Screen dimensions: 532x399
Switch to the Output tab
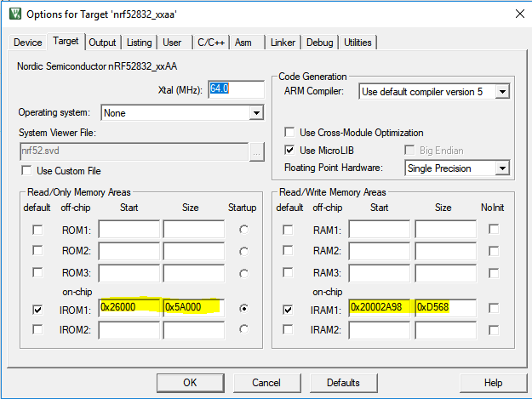(102, 43)
